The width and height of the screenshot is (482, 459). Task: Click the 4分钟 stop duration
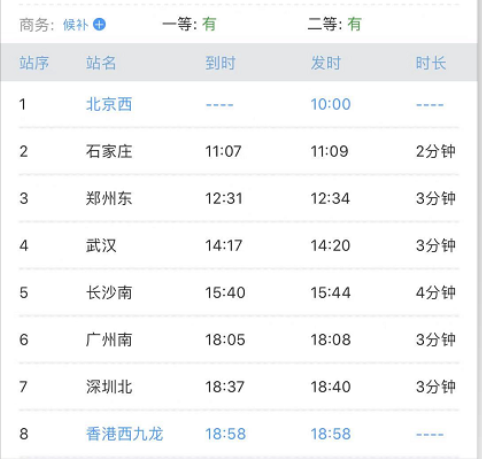(x=436, y=293)
